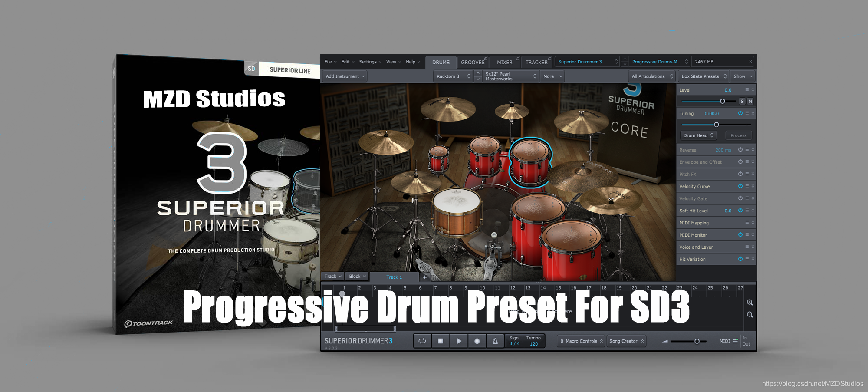The height and width of the screenshot is (392, 868).
Task: Open the Add Instrument dropdown
Action: (345, 76)
